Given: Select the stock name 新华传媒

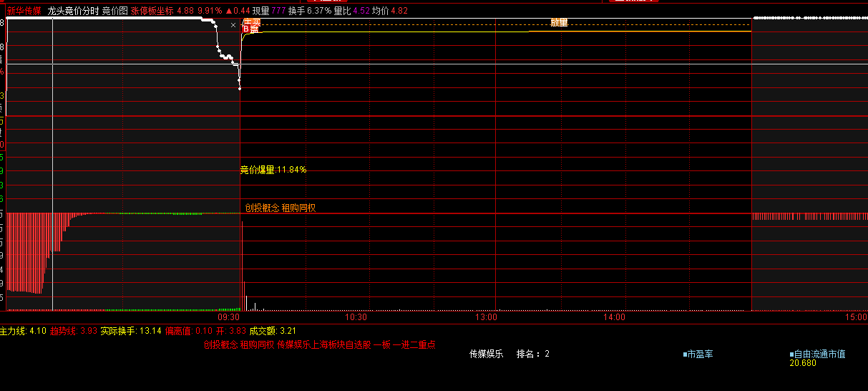Looking at the screenshot, I should (x=24, y=11).
